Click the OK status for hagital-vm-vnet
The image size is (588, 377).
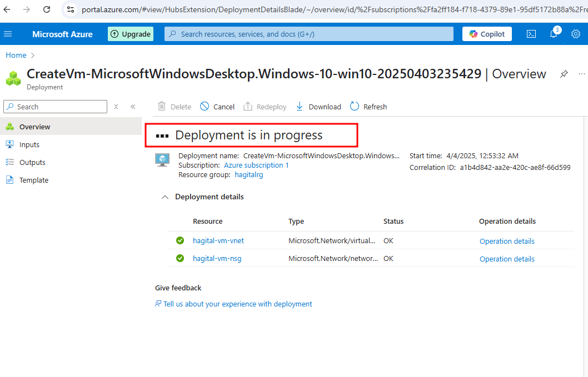(x=388, y=240)
